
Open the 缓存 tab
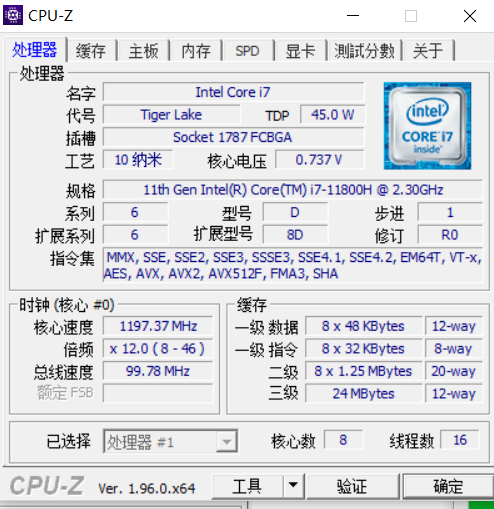[91, 51]
